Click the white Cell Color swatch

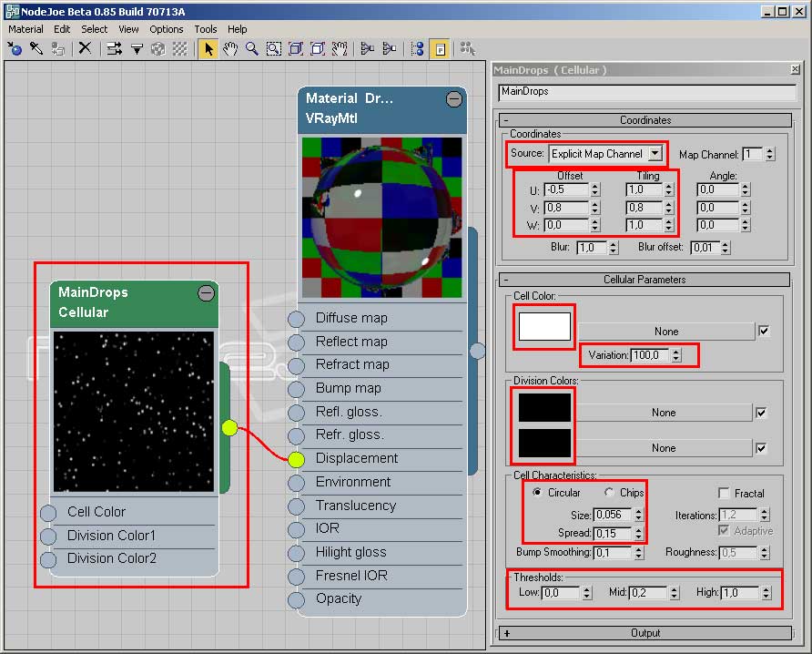544,327
